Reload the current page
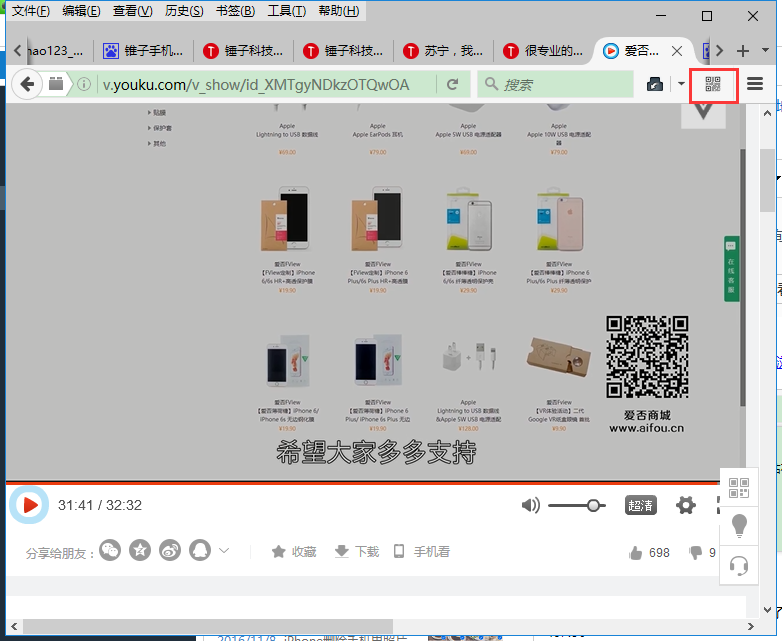The width and height of the screenshot is (782, 641). (452, 84)
